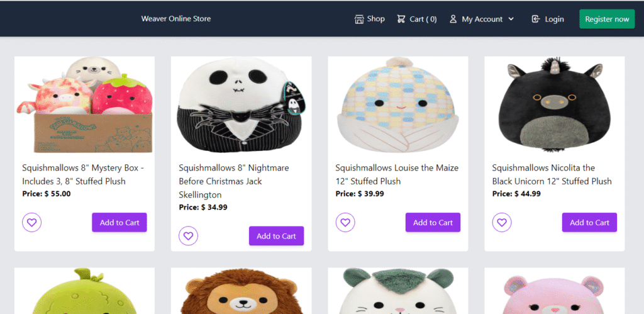Add Nicolita Black Unicorn to cart
This screenshot has height=314, width=644.
click(589, 222)
